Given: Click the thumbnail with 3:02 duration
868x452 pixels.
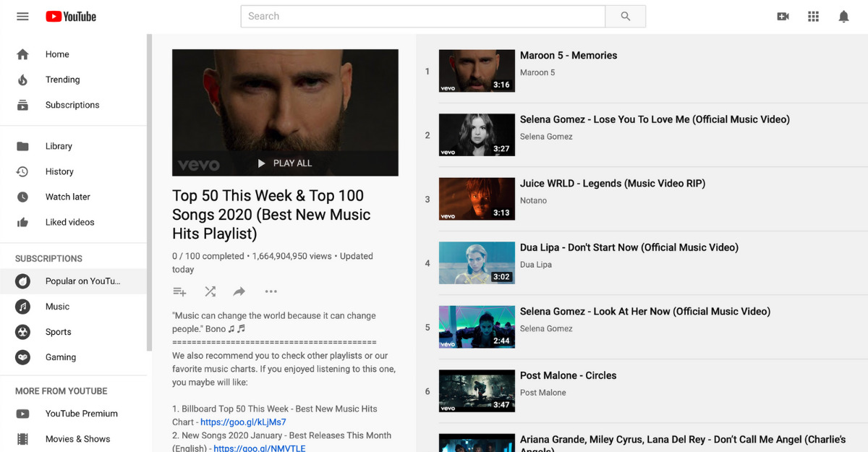Looking at the screenshot, I should pyautogui.click(x=477, y=263).
